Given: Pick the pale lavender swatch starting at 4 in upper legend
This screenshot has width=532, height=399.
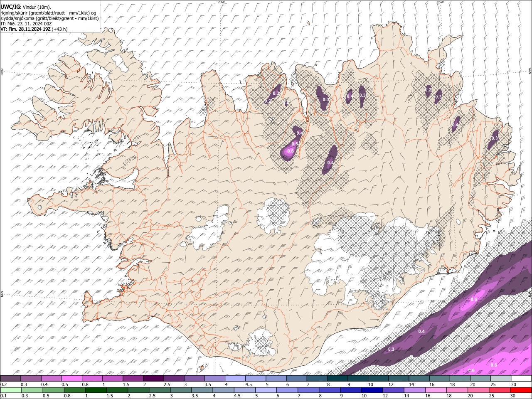Looking at the screenshot, I should 235,379.
